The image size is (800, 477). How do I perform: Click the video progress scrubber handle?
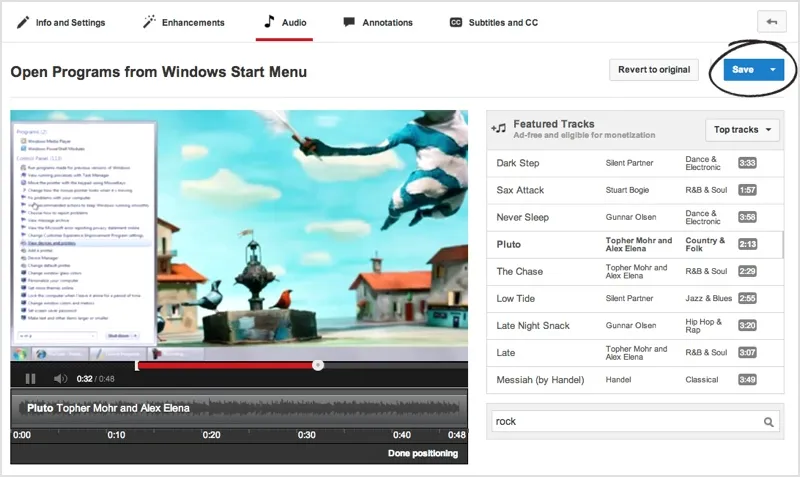[318, 365]
